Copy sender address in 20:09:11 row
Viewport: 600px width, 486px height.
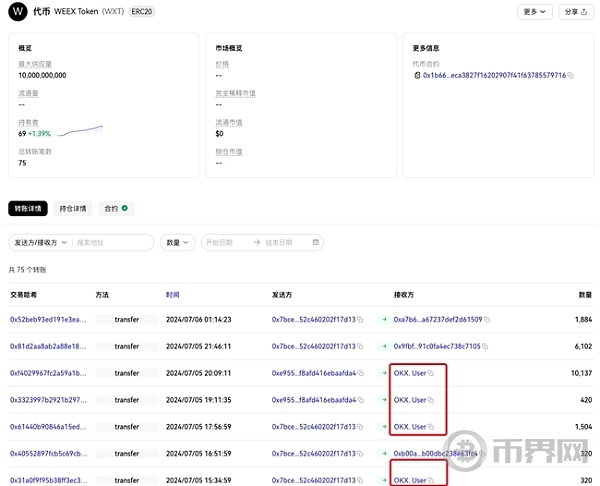pos(360,373)
